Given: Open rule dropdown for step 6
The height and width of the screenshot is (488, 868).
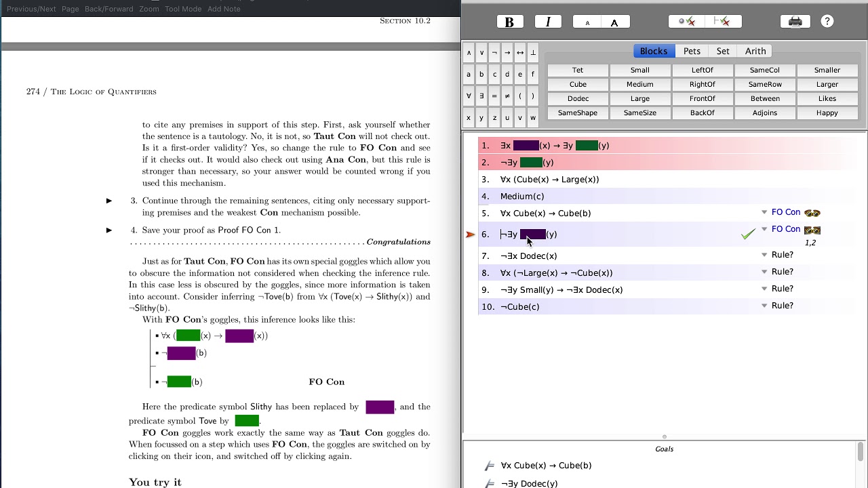Looking at the screenshot, I should [764, 230].
